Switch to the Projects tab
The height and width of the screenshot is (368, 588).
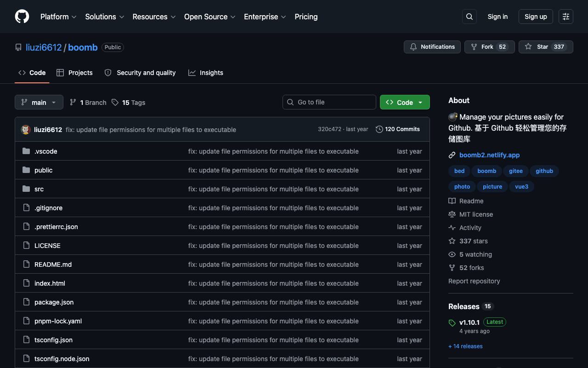click(x=74, y=73)
